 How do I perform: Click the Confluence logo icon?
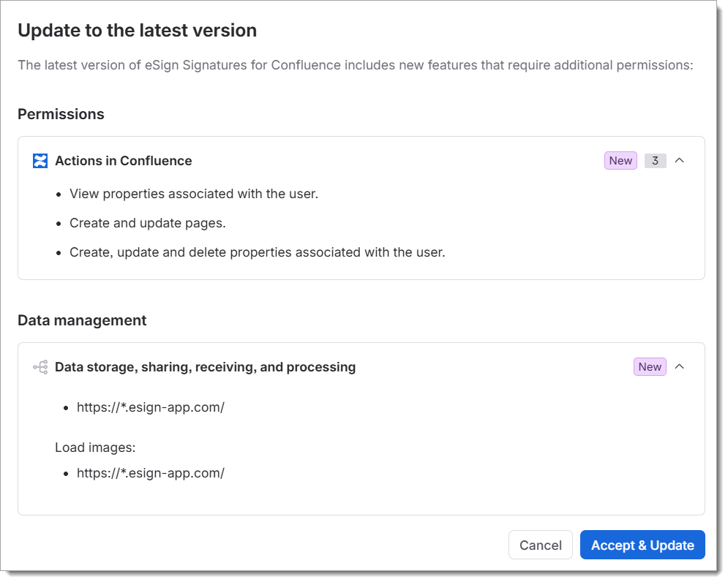coord(40,161)
